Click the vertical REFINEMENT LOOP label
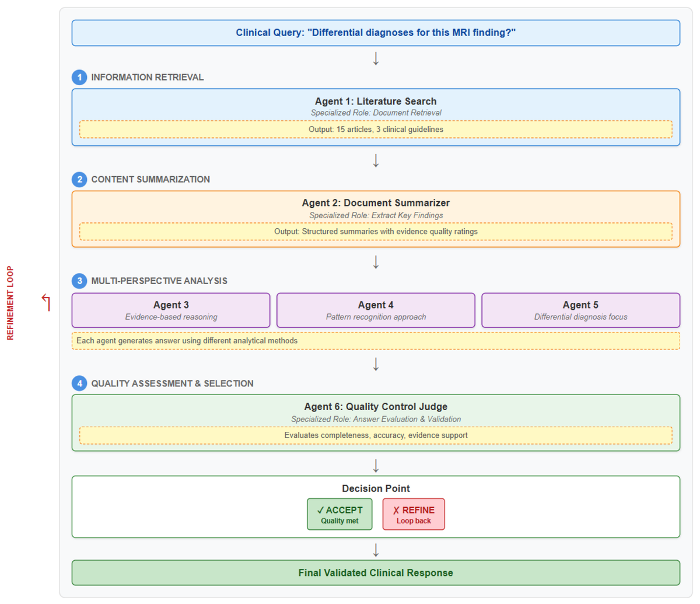The width and height of the screenshot is (700, 604). pos(10,303)
